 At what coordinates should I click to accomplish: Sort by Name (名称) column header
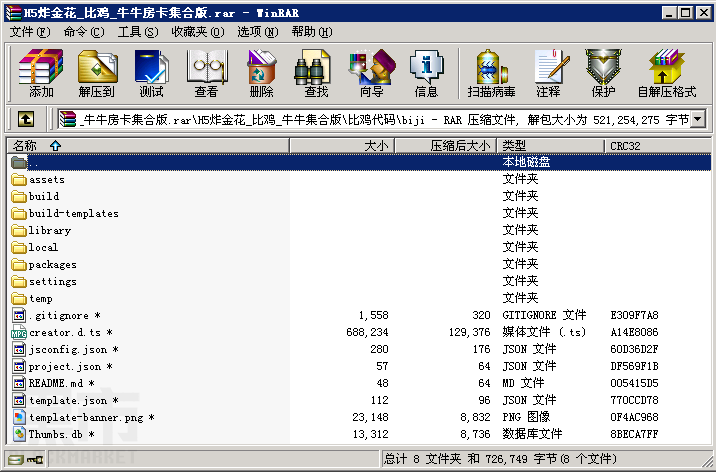pos(148,146)
